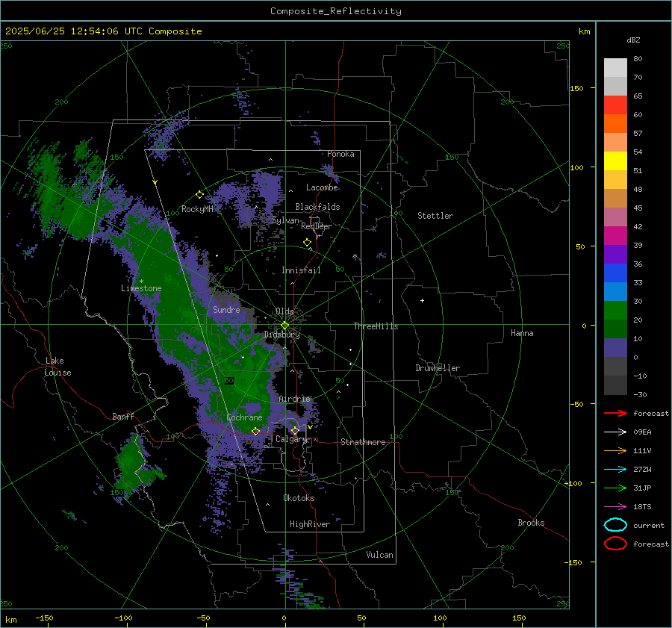Click the bright green 30-20 dBZ swatch
The image size is (672, 628).
pyautogui.click(x=615, y=310)
